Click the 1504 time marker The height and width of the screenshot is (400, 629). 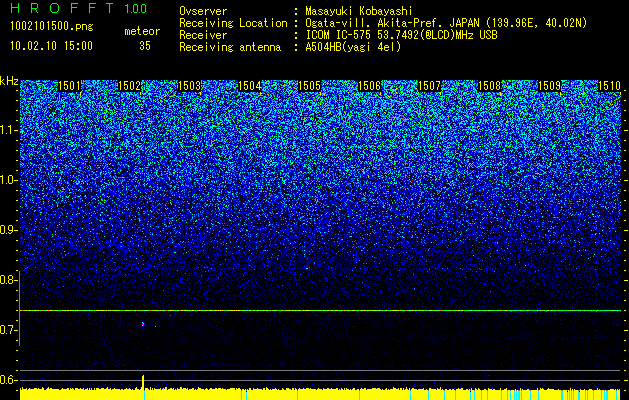pyautogui.click(x=250, y=86)
